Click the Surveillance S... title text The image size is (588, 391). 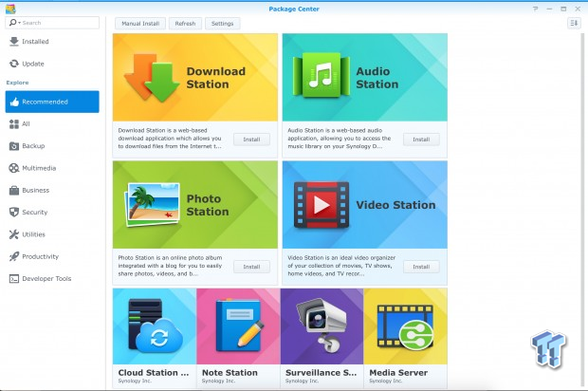tap(321, 373)
